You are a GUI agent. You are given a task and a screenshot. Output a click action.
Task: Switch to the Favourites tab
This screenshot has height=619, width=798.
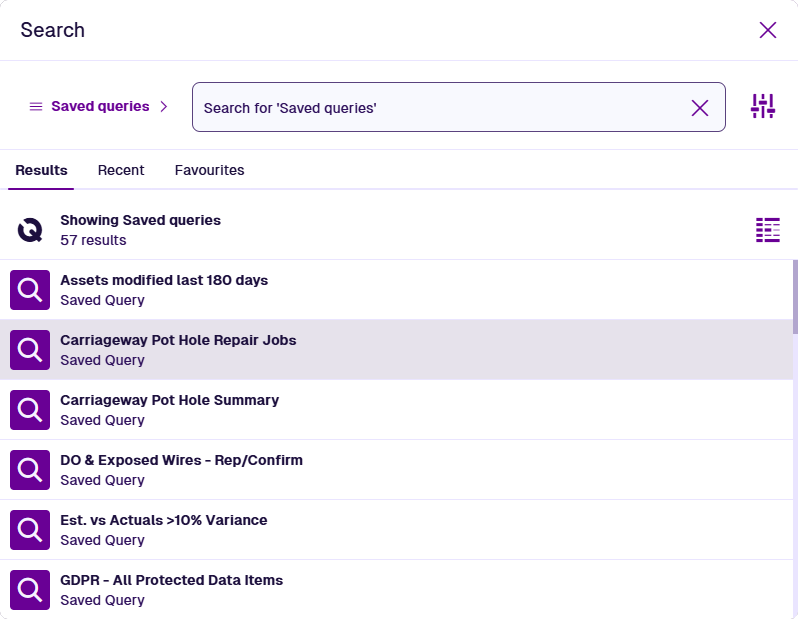pos(209,170)
